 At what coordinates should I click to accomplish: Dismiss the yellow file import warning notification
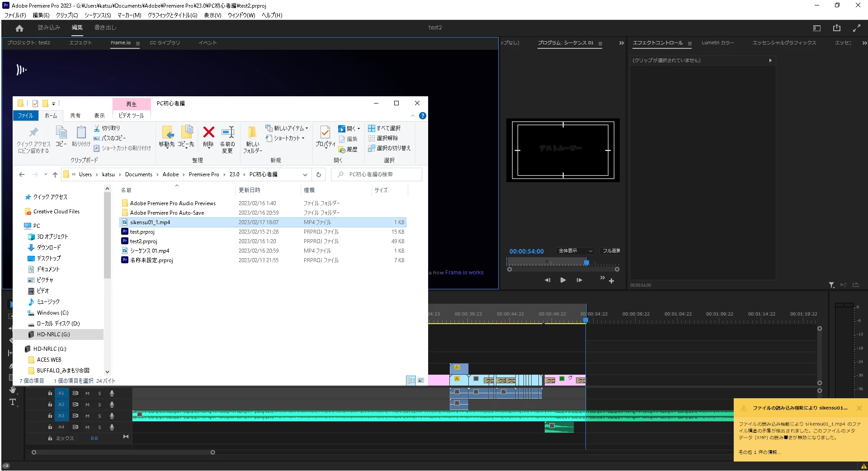[859, 408]
